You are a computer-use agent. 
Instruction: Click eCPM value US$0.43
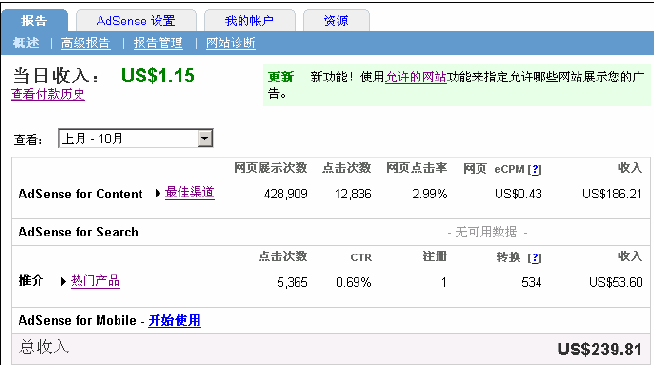[x=518, y=194]
